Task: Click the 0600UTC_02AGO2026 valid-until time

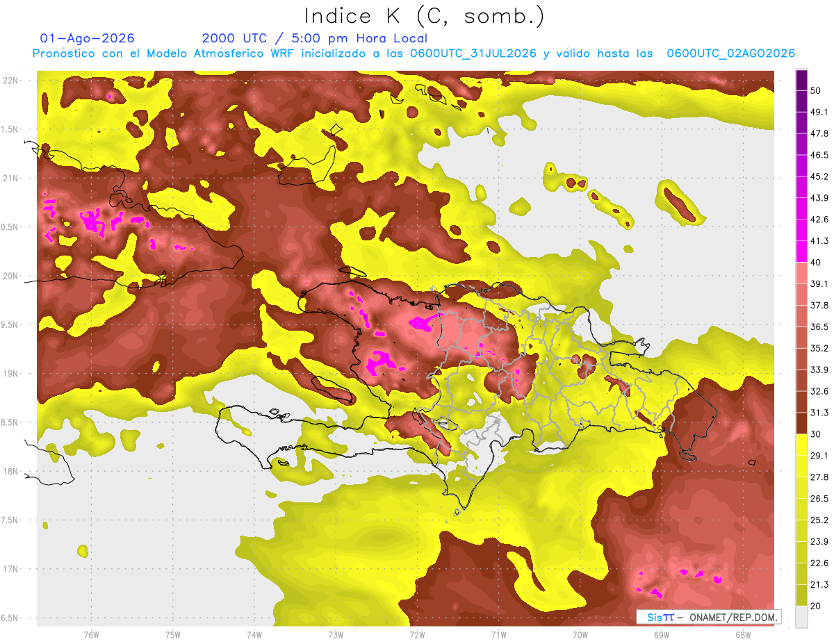Action: tap(730, 53)
